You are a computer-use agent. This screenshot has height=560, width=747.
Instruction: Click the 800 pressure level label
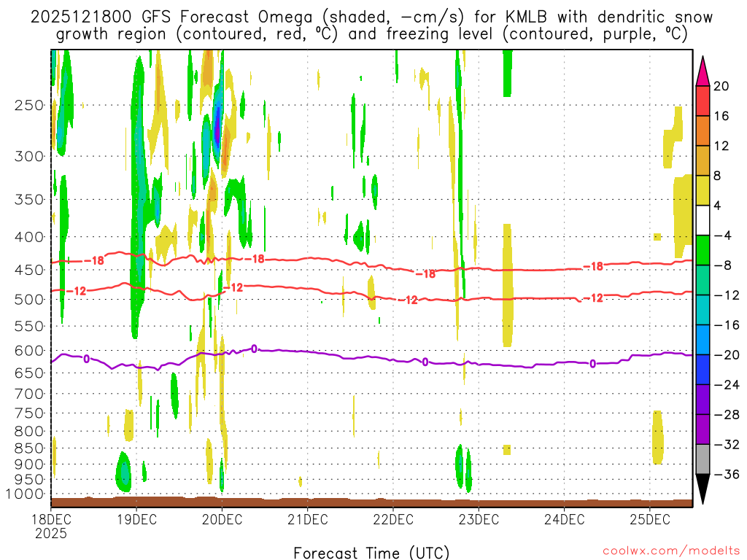[x=29, y=432]
